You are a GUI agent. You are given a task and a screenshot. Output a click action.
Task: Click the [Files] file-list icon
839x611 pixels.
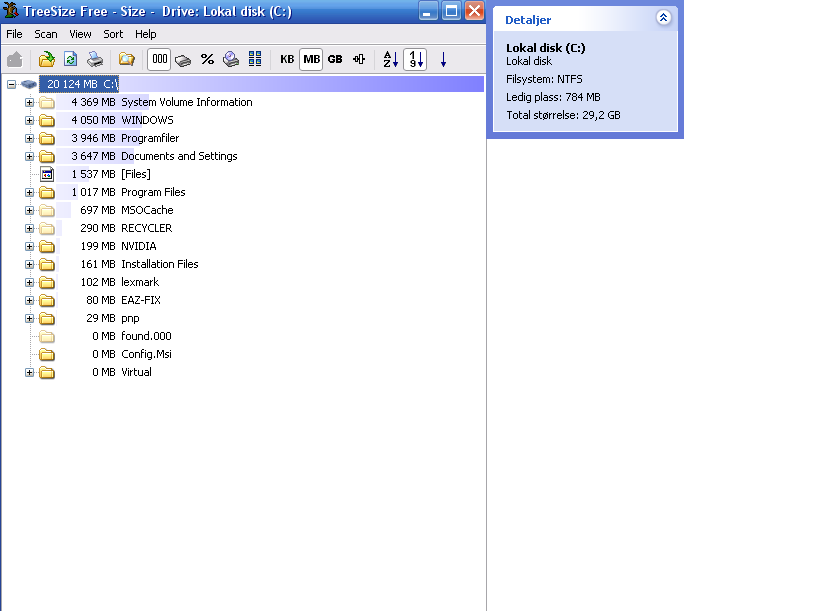47,174
